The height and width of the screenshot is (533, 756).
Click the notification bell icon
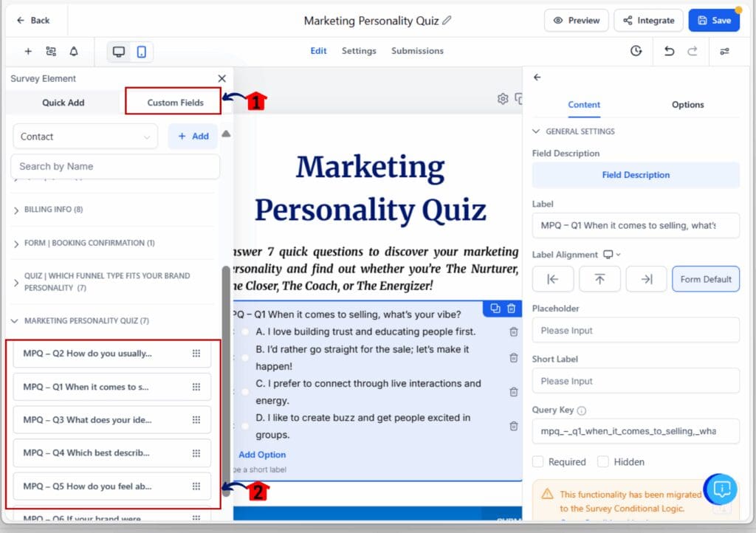(73, 51)
